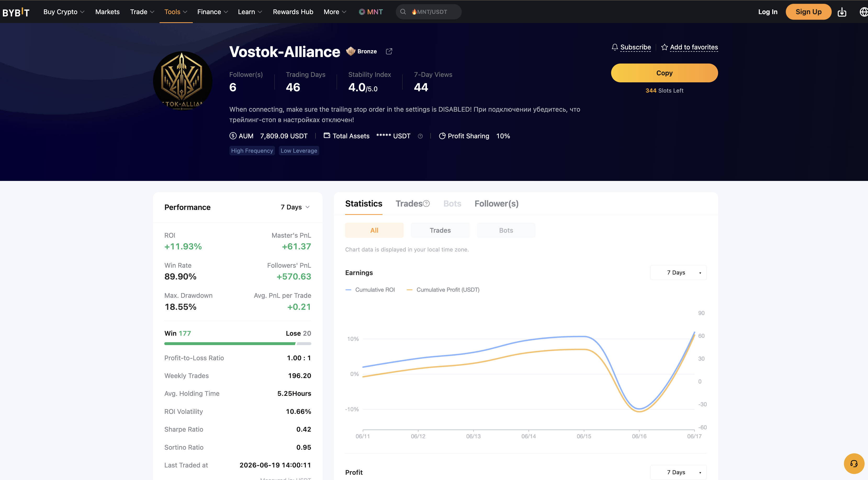
Task: Toggle Cumulative Profit (USDT) legend series
Action: point(443,290)
